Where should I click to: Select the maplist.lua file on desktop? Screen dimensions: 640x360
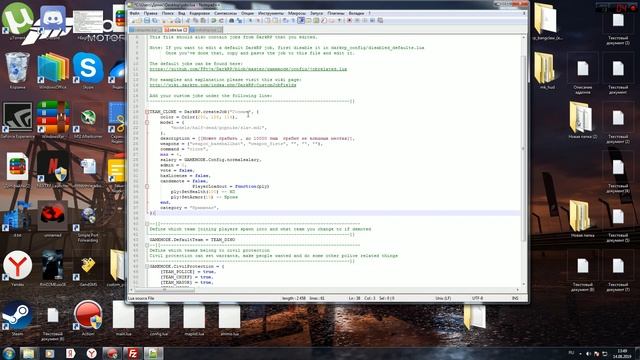[194, 320]
